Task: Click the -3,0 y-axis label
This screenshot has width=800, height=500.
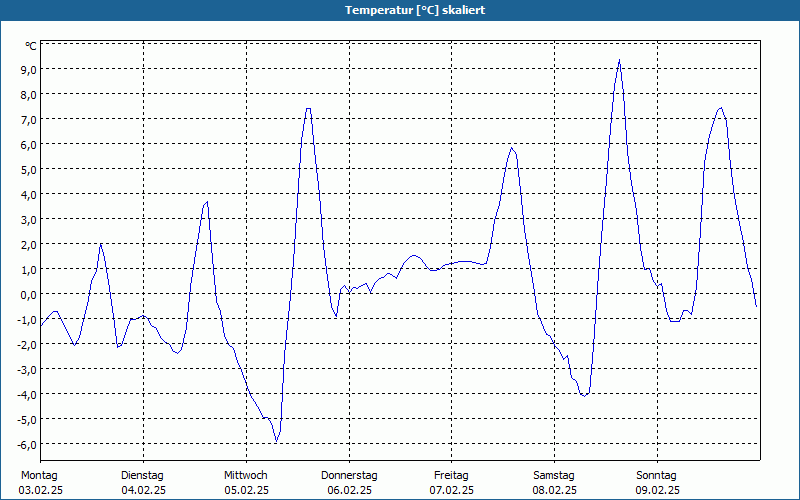Action: pyautogui.click(x=27, y=369)
